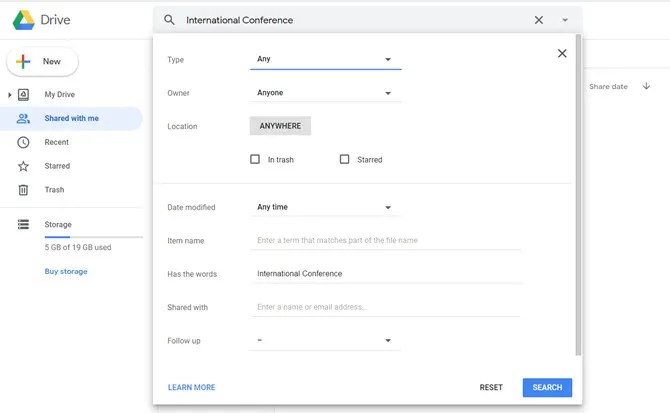670x413 pixels.
Task: Click the Recent clock icon
Action: [23, 142]
